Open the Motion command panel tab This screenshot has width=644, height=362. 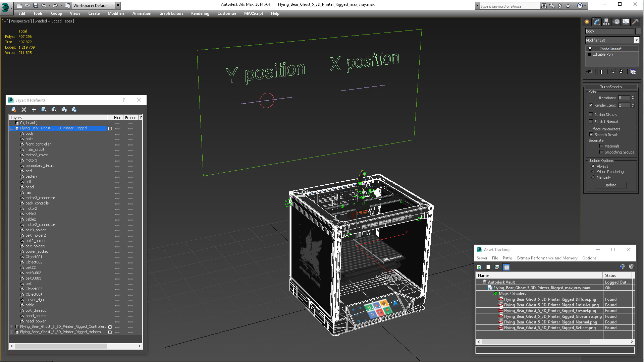[x=616, y=22]
